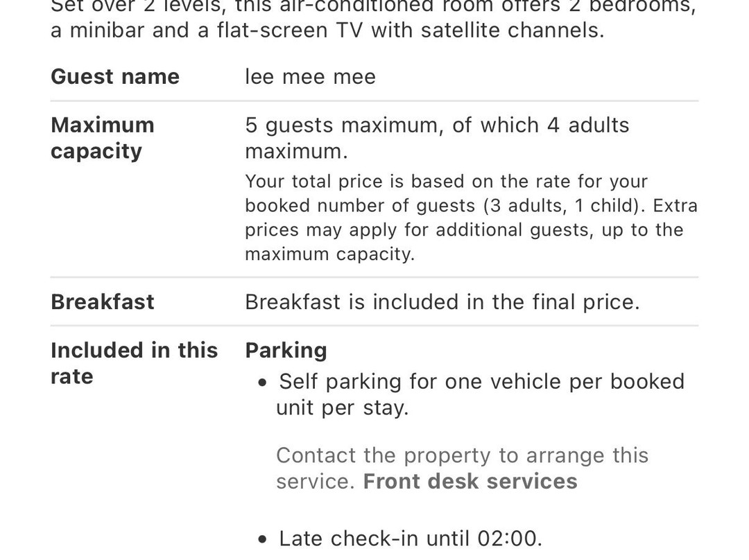Open the Front desk services link
This screenshot has width=749, height=560.
(470, 481)
